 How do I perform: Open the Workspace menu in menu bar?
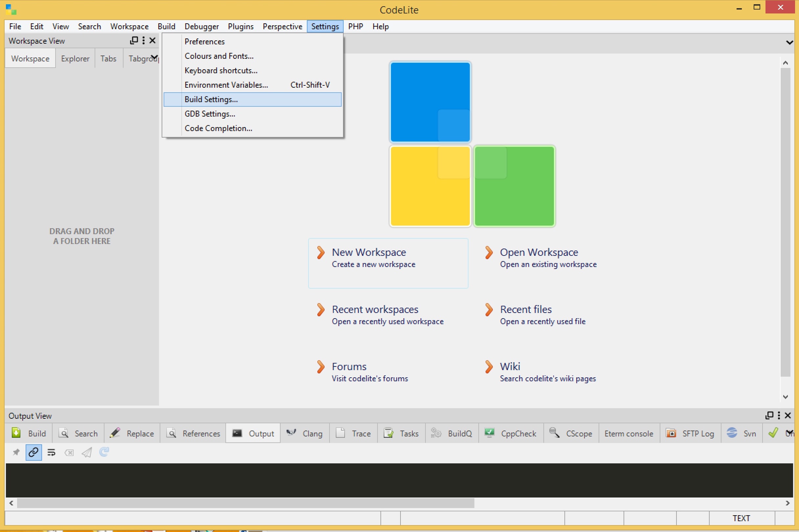point(129,26)
